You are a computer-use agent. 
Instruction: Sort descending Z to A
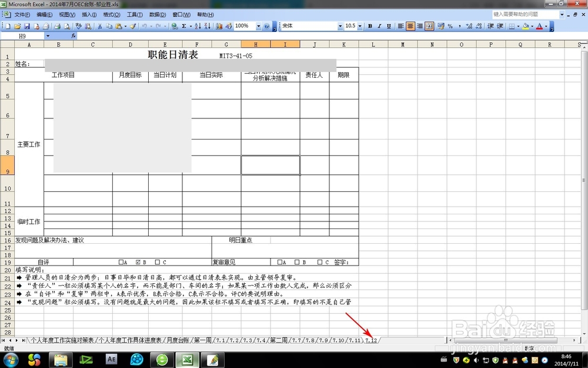[x=207, y=26]
